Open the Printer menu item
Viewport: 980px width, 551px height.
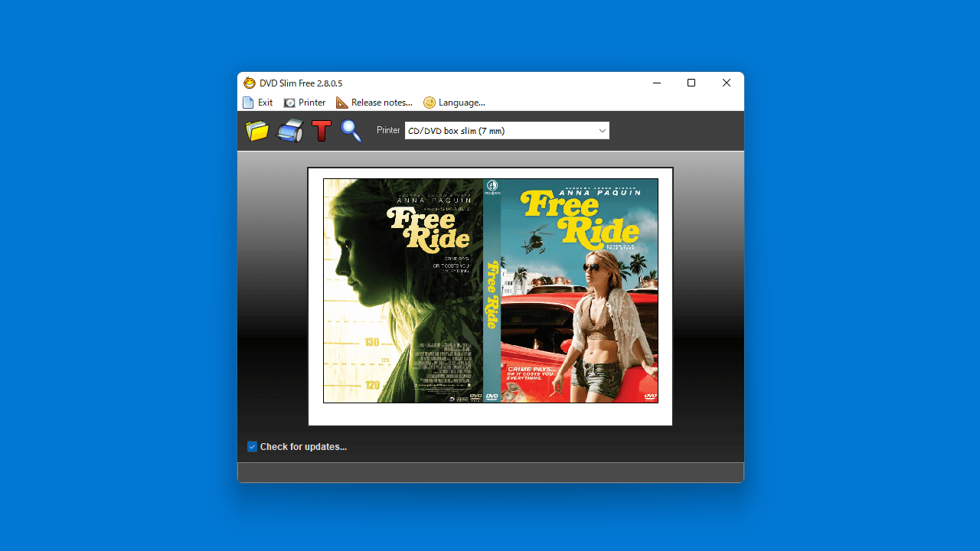point(305,103)
